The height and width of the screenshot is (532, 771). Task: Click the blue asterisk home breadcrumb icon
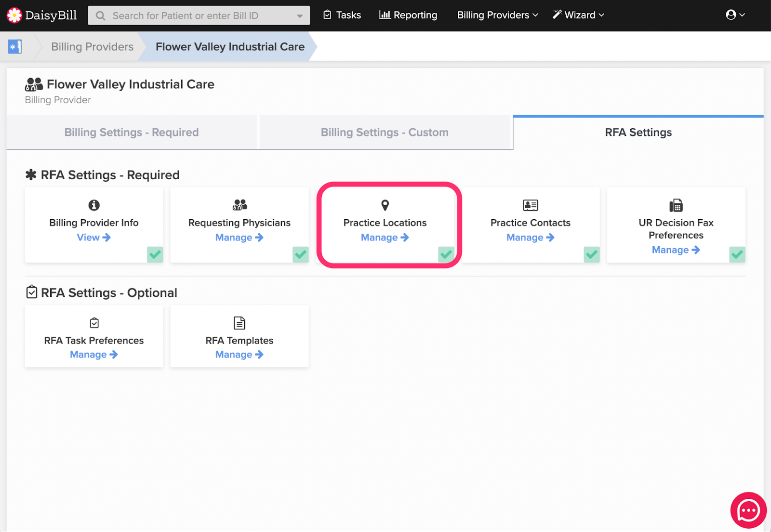pyautogui.click(x=15, y=47)
